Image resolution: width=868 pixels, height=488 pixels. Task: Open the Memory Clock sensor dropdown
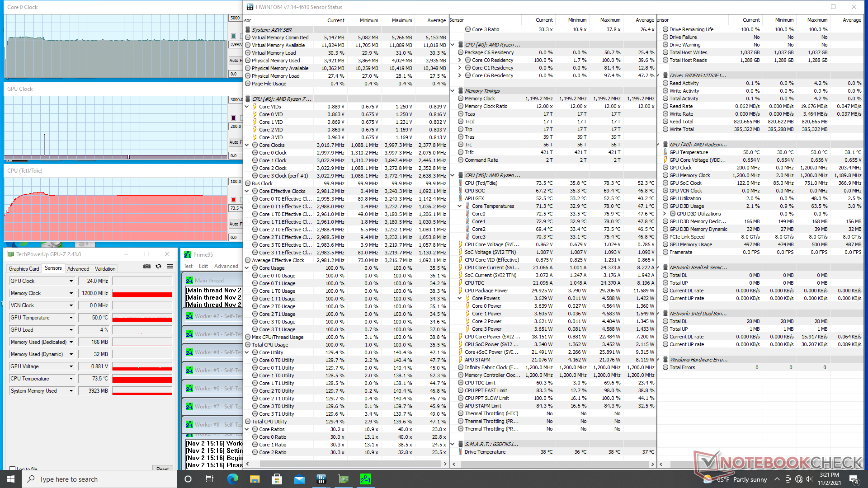71,293
